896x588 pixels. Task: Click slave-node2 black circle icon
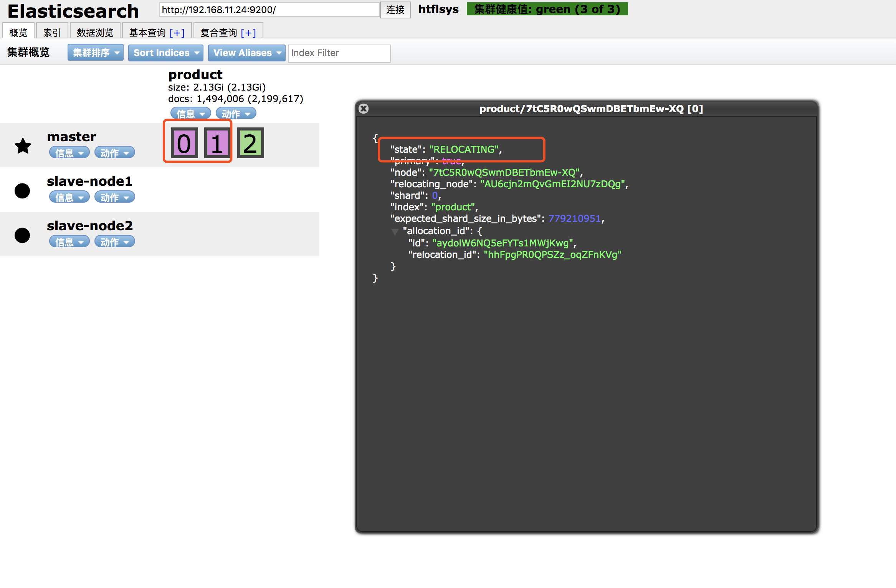(22, 235)
